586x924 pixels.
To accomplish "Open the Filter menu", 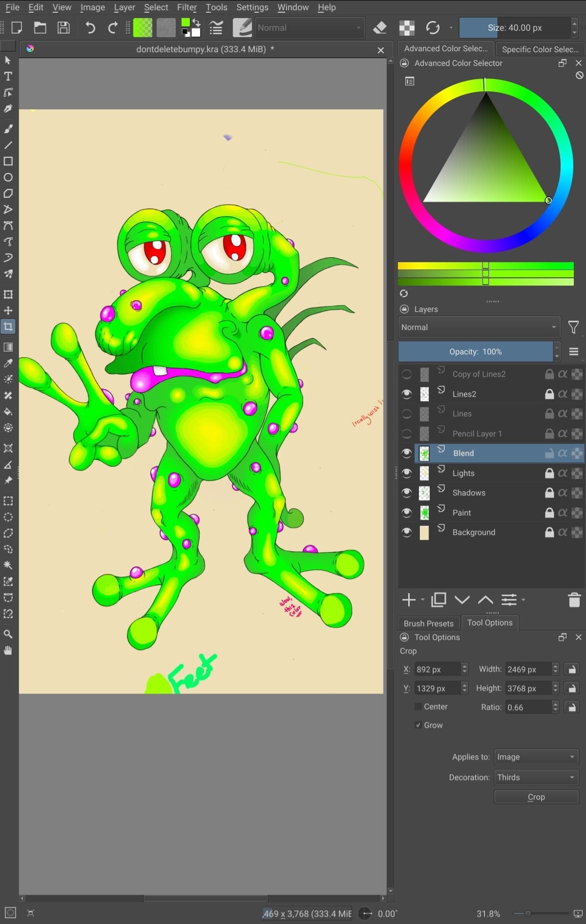I will 187,7.
